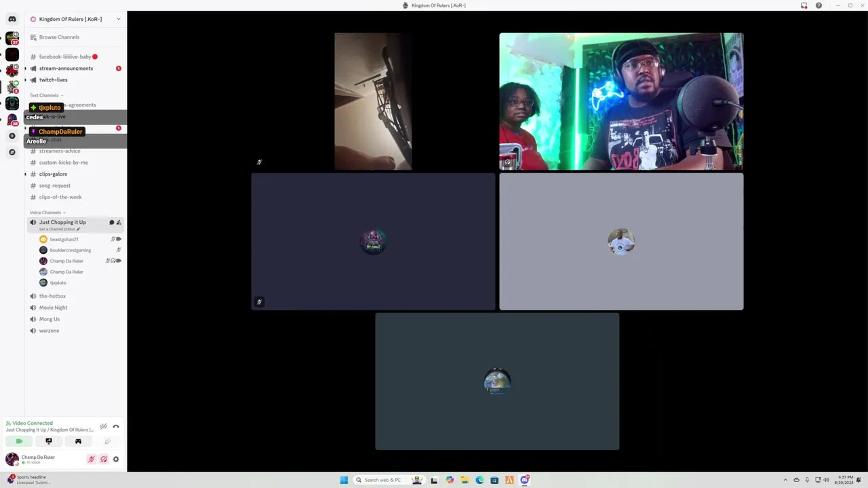The height and width of the screenshot is (488, 868).
Task: Select the dim hallway video tile
Action: [373, 102]
